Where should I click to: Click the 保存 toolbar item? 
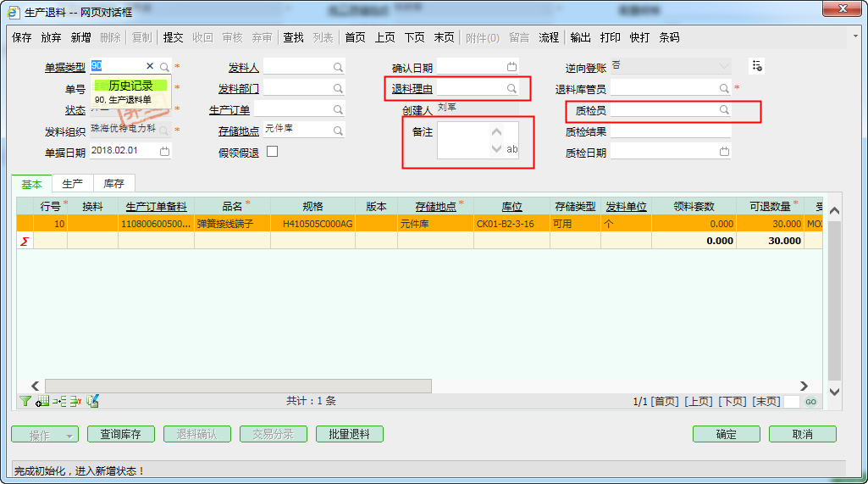(x=22, y=37)
